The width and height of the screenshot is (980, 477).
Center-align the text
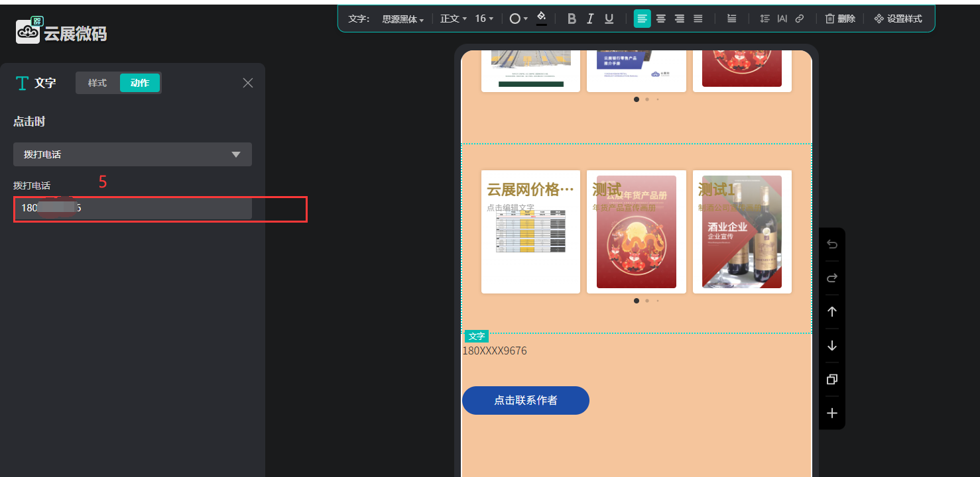pyautogui.click(x=661, y=19)
